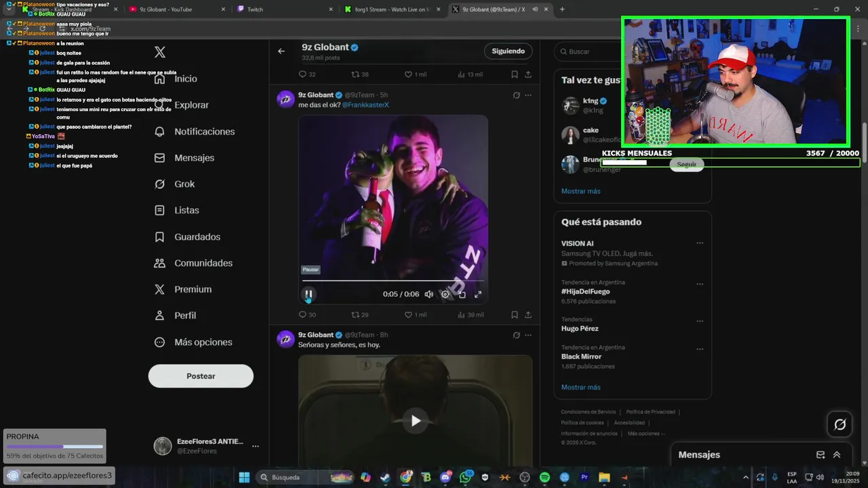Image resolution: width=868 pixels, height=488 pixels.
Task: Open the k1ng suggested profile
Action: point(592,101)
